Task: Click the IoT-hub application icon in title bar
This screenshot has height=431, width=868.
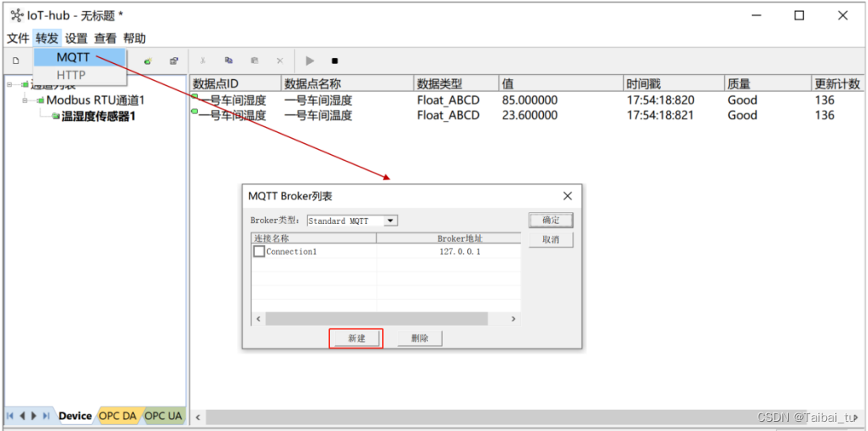Action: coord(17,15)
